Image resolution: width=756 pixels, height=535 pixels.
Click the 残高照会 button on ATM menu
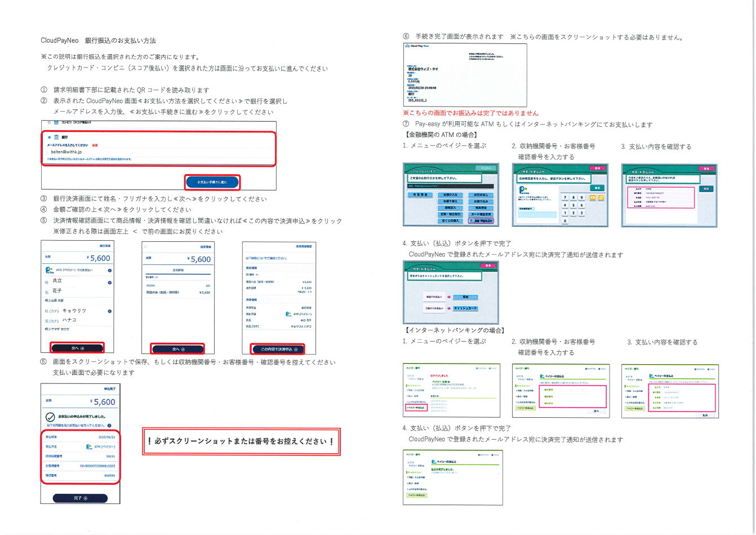481,208
